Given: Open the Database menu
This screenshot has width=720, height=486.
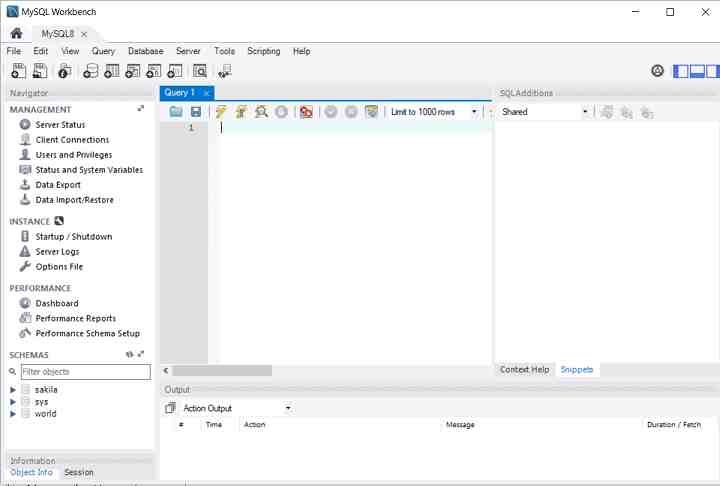Looking at the screenshot, I should (x=145, y=51).
